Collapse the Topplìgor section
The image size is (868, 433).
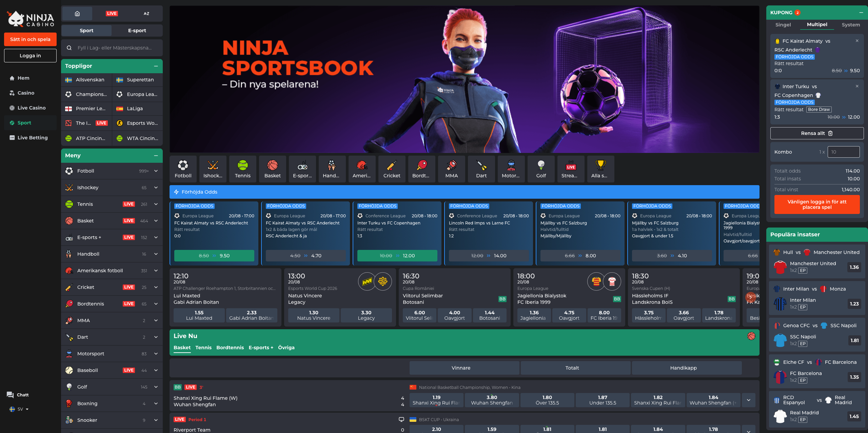[x=156, y=66]
